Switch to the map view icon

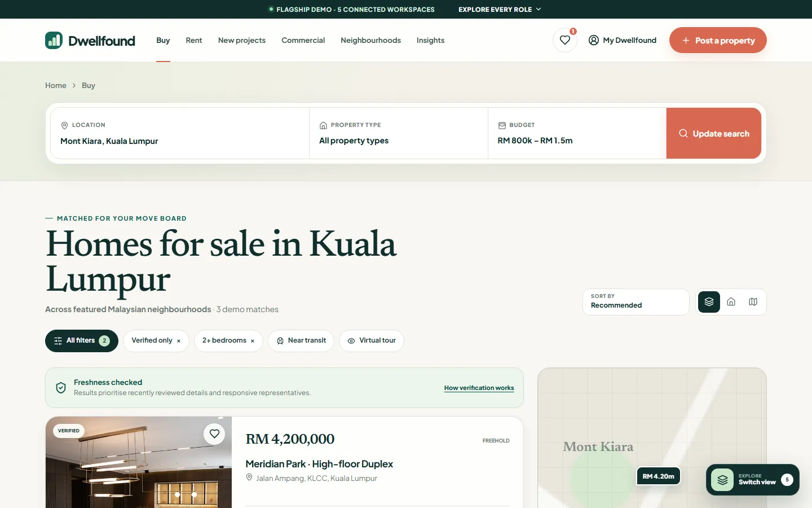(x=753, y=301)
